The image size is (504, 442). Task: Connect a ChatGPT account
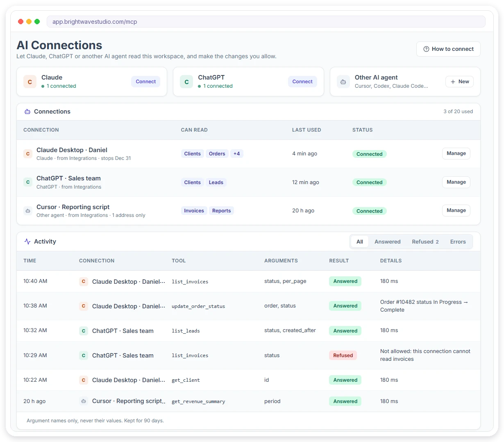(302, 82)
